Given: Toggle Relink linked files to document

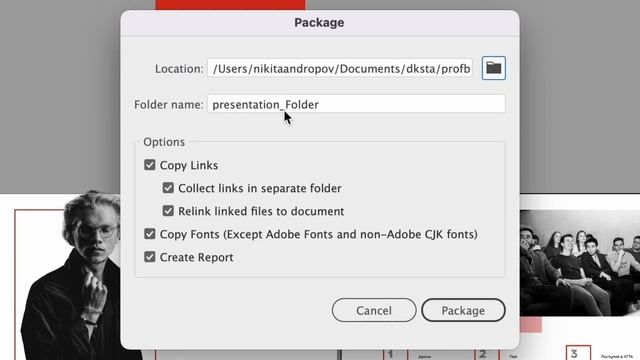Looking at the screenshot, I should [168, 211].
